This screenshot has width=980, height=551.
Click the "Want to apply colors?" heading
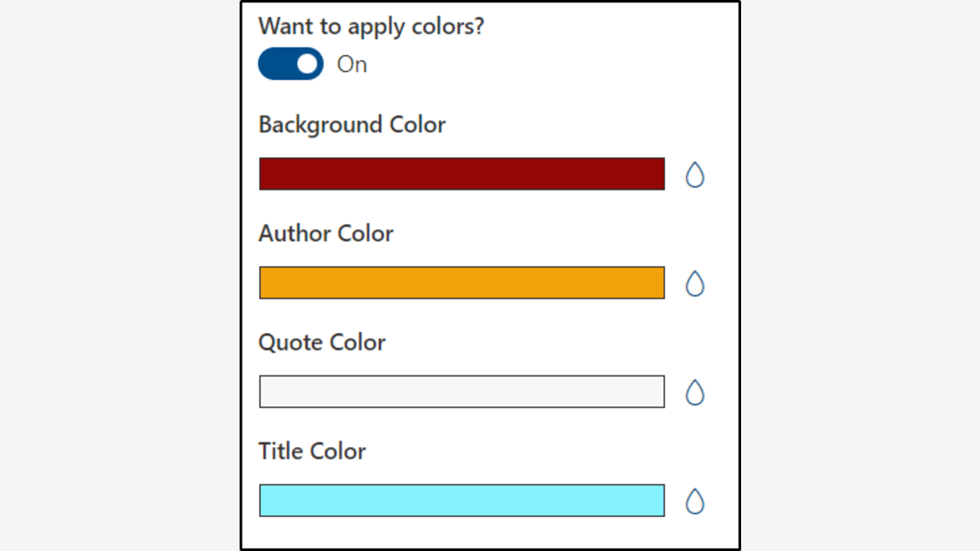coord(371,27)
